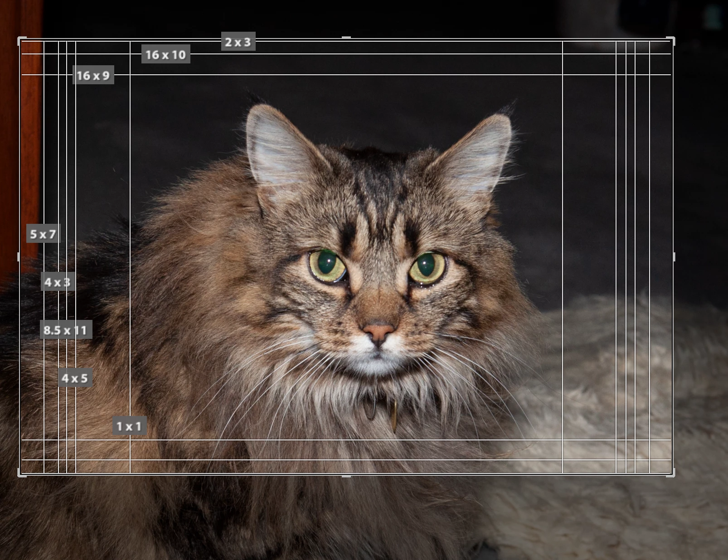The height and width of the screenshot is (560, 728).
Task: Click the 5 x 7 aspect ratio label
Action: click(x=43, y=234)
